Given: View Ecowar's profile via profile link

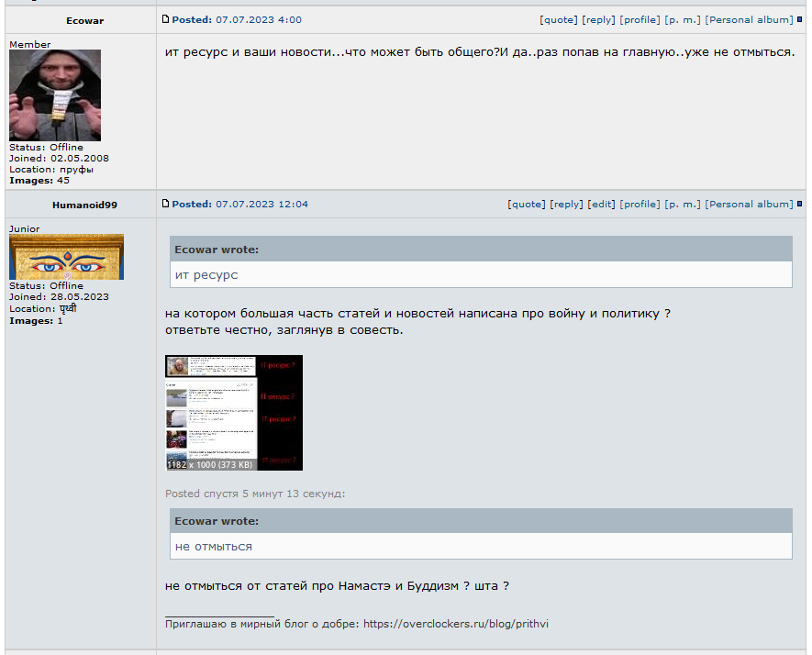Looking at the screenshot, I should [x=640, y=19].
